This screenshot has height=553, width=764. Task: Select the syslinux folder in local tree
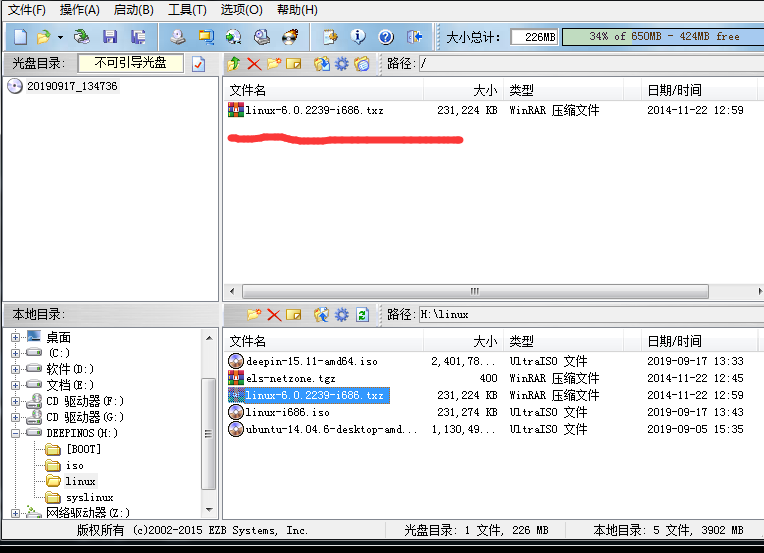coord(90,497)
